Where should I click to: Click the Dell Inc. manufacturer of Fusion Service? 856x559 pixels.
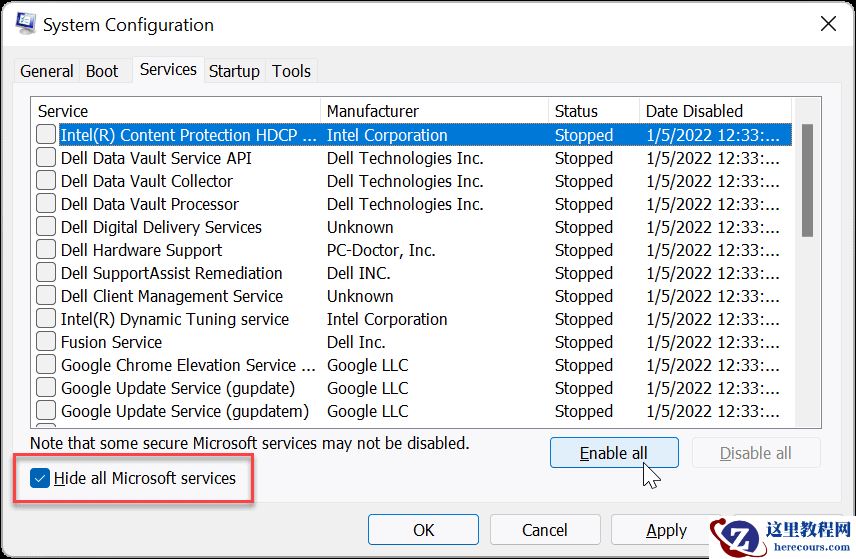(x=356, y=342)
